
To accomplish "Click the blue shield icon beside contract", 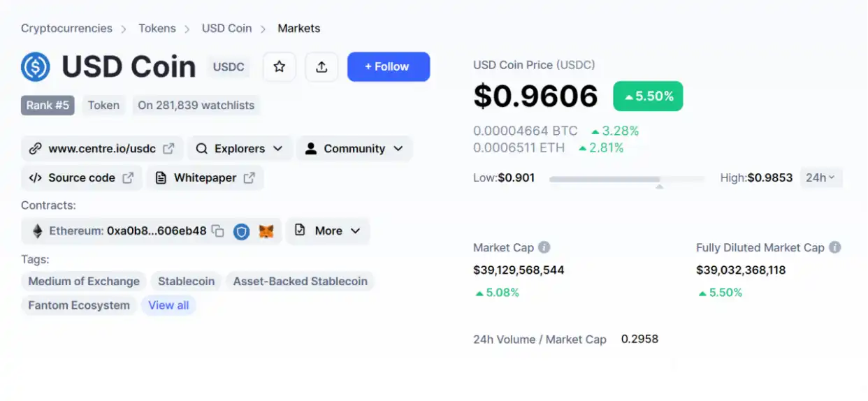I will pos(241,231).
